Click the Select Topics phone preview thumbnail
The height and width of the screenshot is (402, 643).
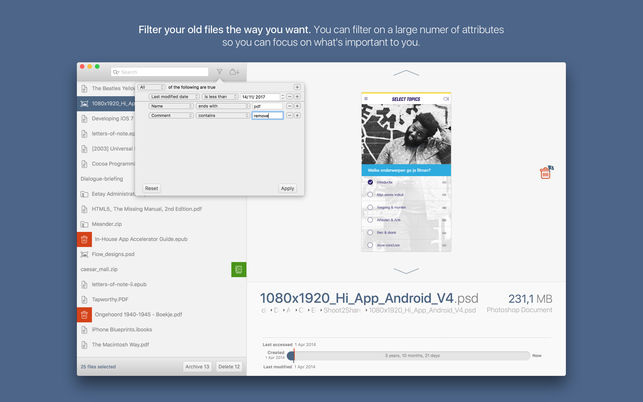pos(406,172)
